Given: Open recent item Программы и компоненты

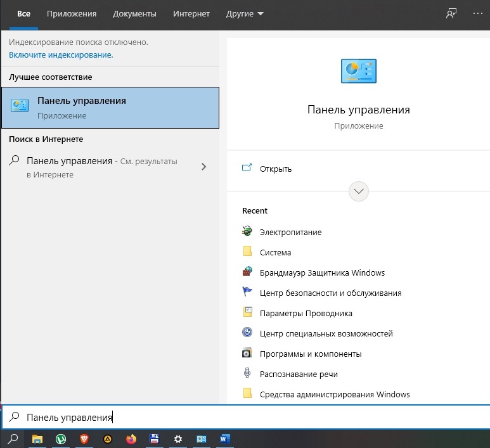Looking at the screenshot, I should click(x=311, y=354).
